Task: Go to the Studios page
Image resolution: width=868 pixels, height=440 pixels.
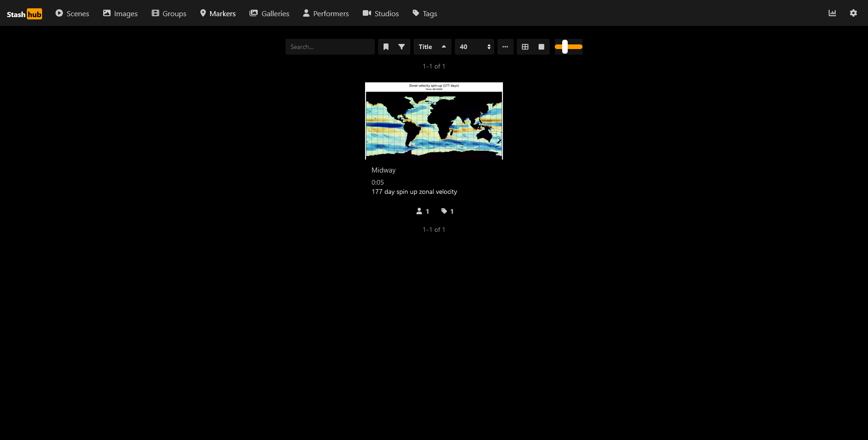Action: [381, 13]
